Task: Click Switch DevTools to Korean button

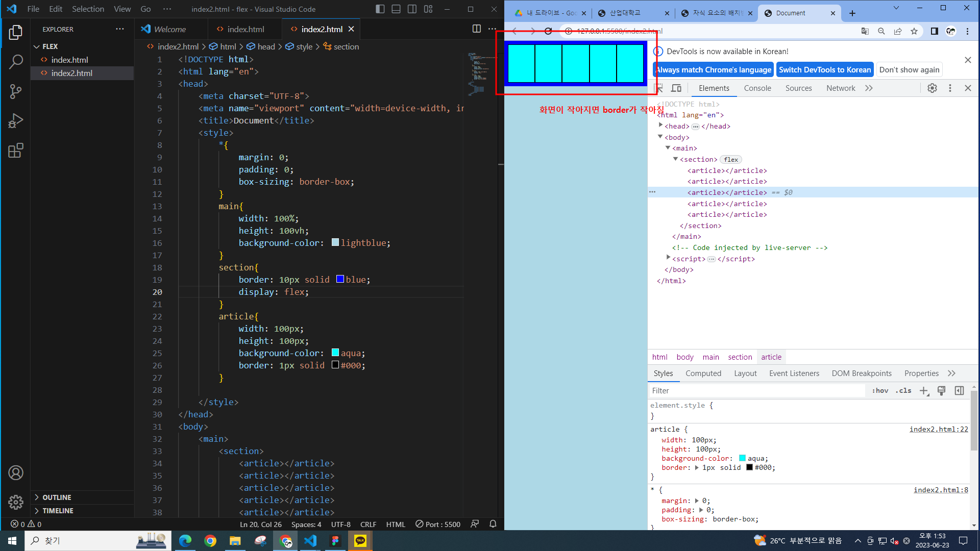Action: (x=824, y=70)
